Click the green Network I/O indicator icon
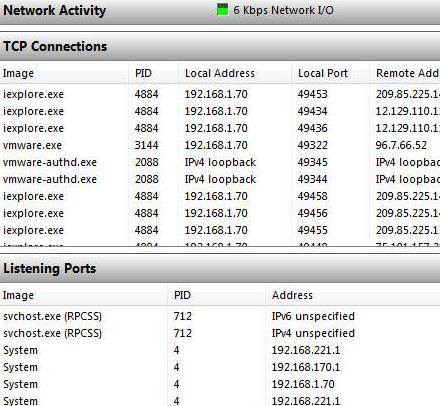 coord(223,10)
